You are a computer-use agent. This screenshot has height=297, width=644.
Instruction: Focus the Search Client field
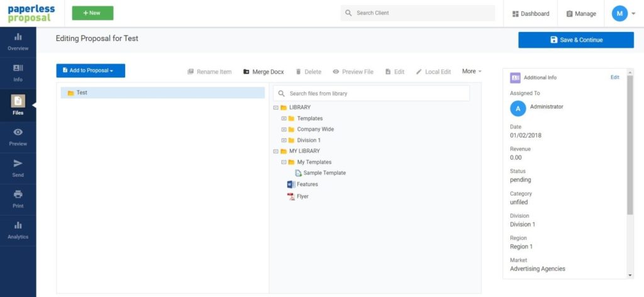418,13
